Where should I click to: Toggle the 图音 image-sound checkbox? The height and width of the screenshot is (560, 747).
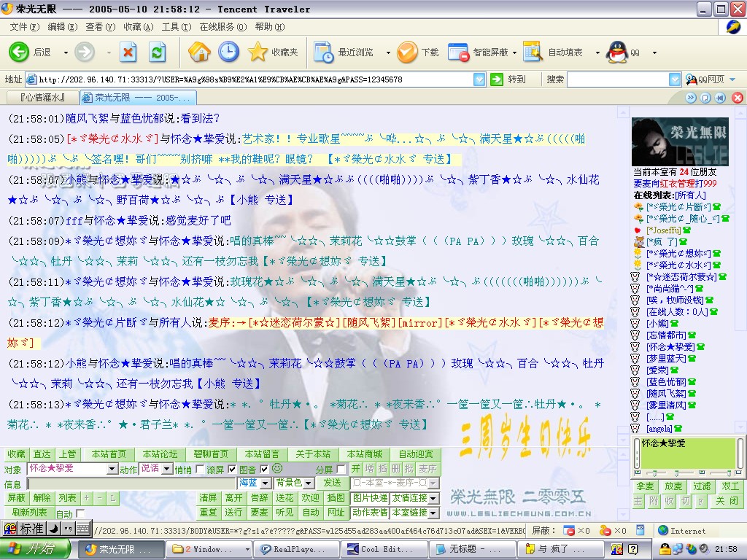click(x=264, y=470)
